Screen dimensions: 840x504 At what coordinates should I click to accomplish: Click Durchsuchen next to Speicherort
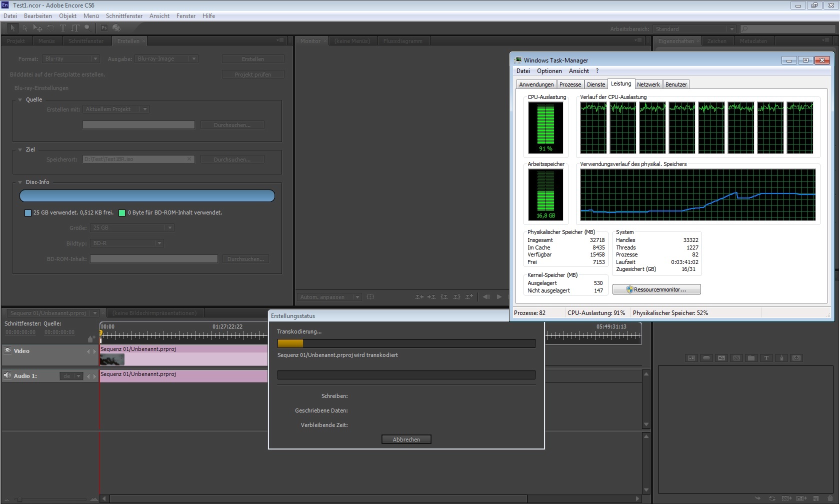[232, 159]
